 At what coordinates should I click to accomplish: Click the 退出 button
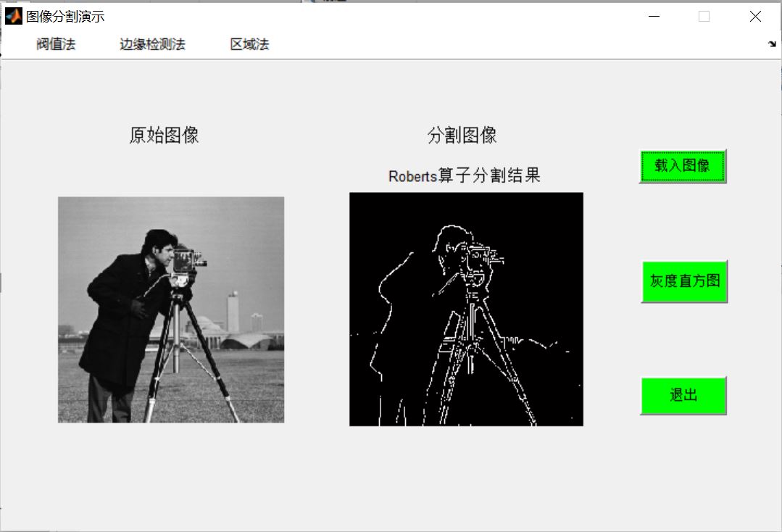[683, 396]
